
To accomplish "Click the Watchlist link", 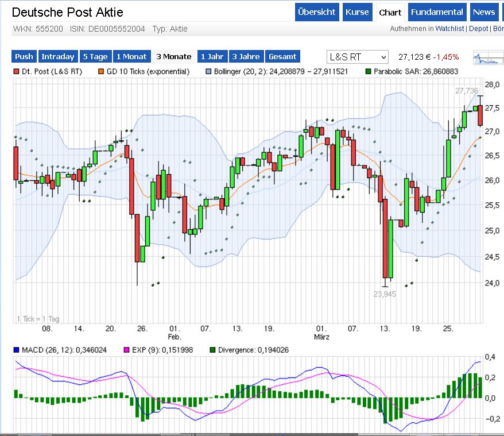I will [x=449, y=29].
